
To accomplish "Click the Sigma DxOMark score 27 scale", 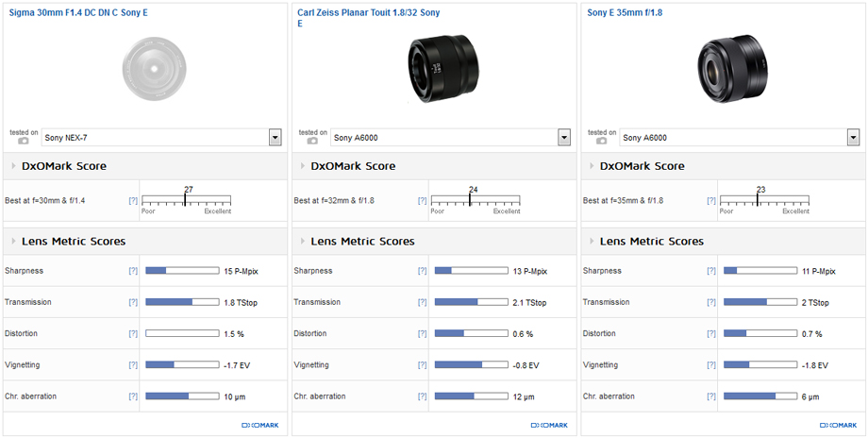I will coord(185,200).
